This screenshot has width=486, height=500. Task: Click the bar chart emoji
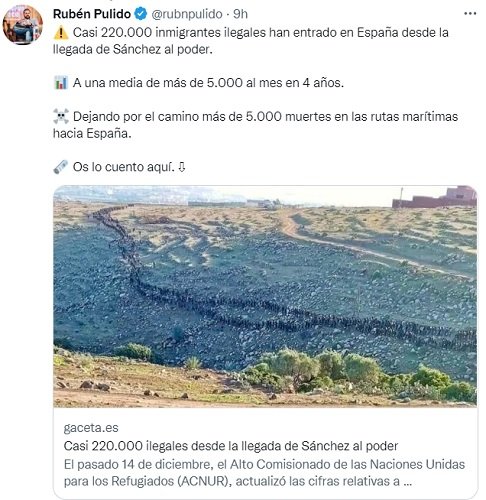61,83
